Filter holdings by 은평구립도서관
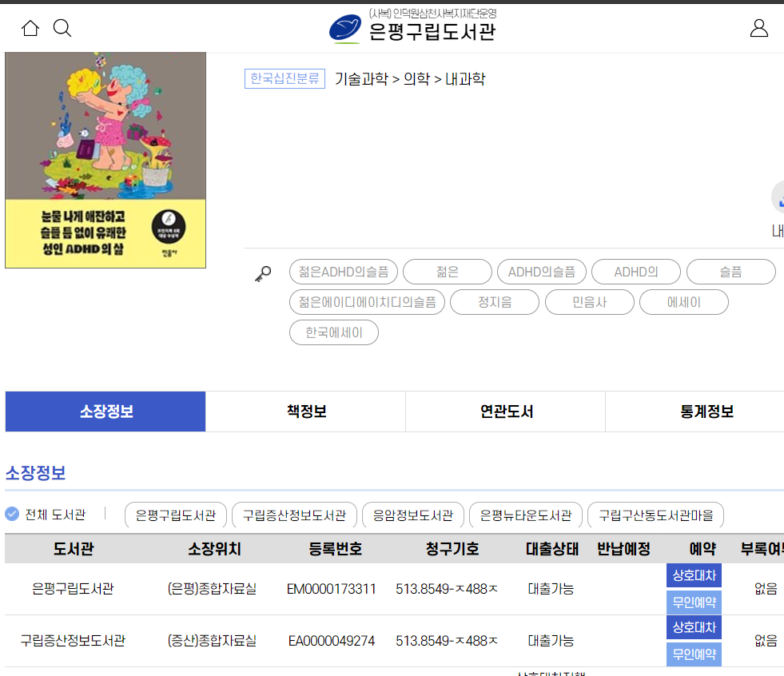The width and height of the screenshot is (784, 676). [x=176, y=515]
